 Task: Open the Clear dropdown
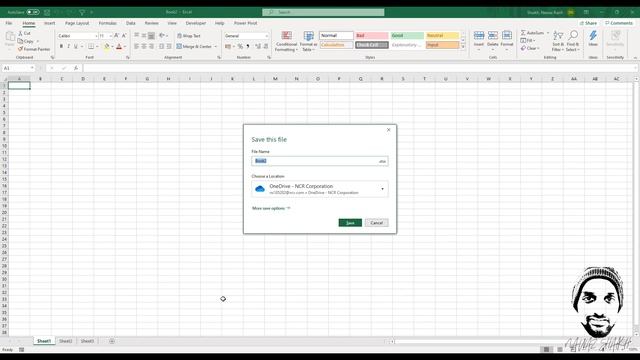pos(530,48)
